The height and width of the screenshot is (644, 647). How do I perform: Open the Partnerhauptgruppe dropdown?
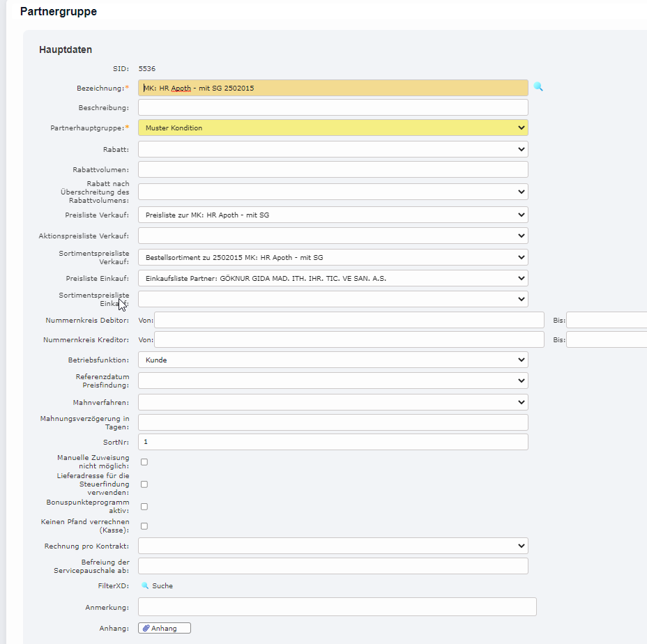tap(333, 128)
